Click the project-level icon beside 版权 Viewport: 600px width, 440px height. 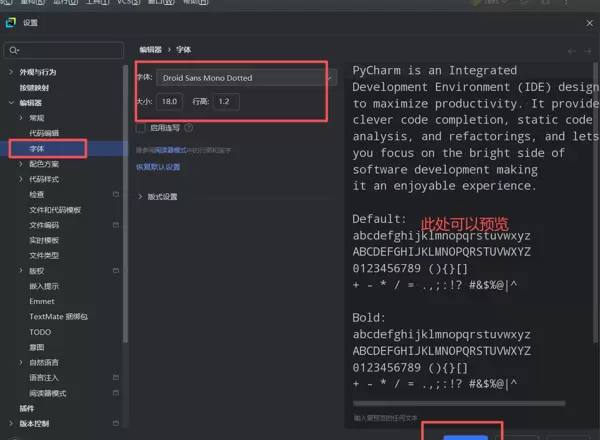pos(116,270)
